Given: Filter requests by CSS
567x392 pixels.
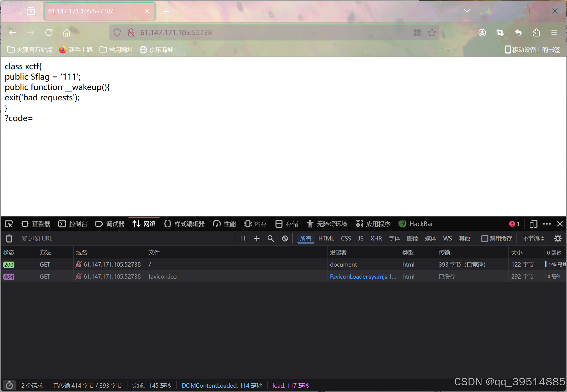Looking at the screenshot, I should point(346,238).
